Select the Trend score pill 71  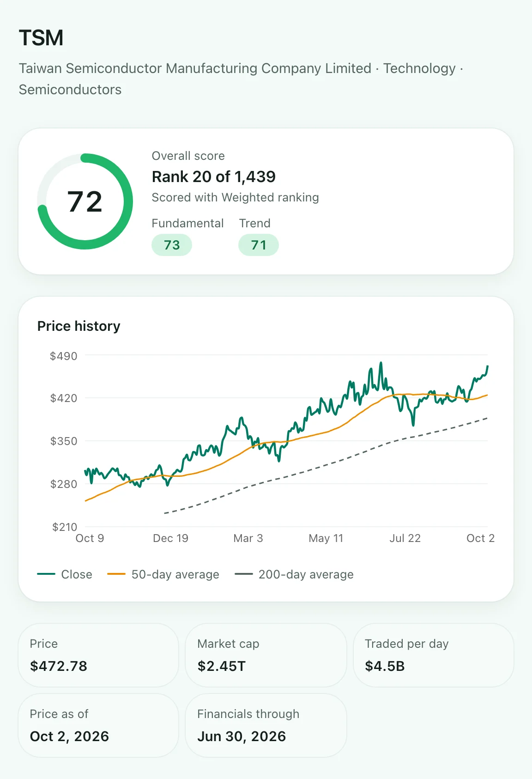(259, 245)
